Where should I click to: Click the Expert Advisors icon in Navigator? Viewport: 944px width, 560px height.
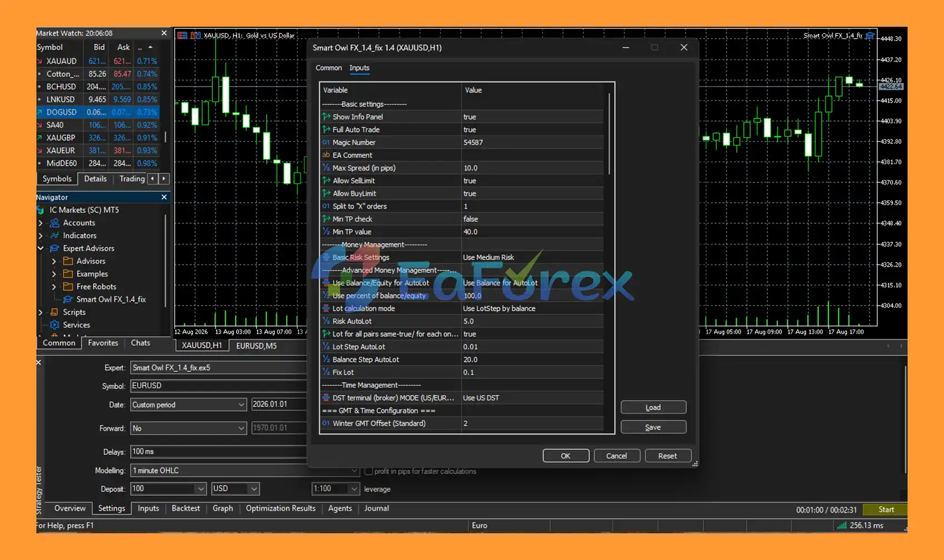[54, 248]
